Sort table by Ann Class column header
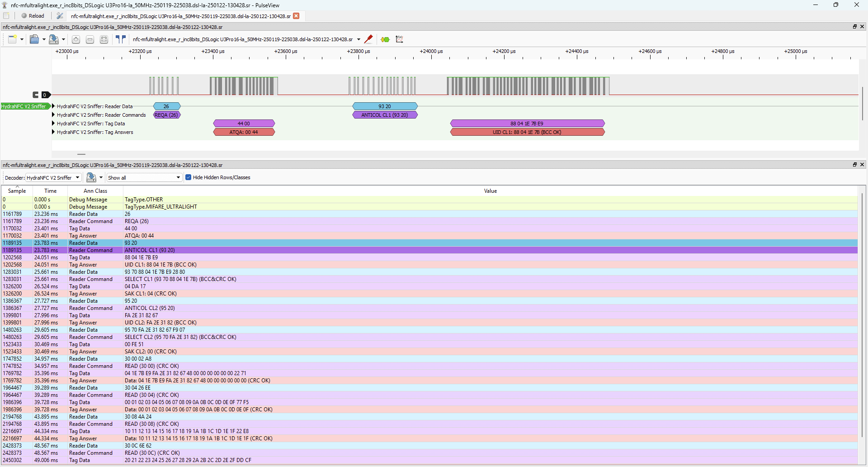Image resolution: width=868 pixels, height=467 pixels. coord(95,191)
